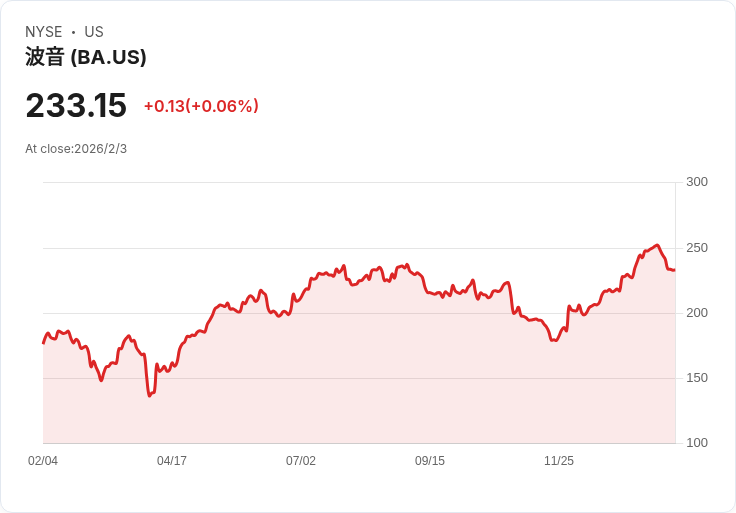Click the chart line's lowest trough
Viewport: 736px width, 513px height.
pos(149,396)
